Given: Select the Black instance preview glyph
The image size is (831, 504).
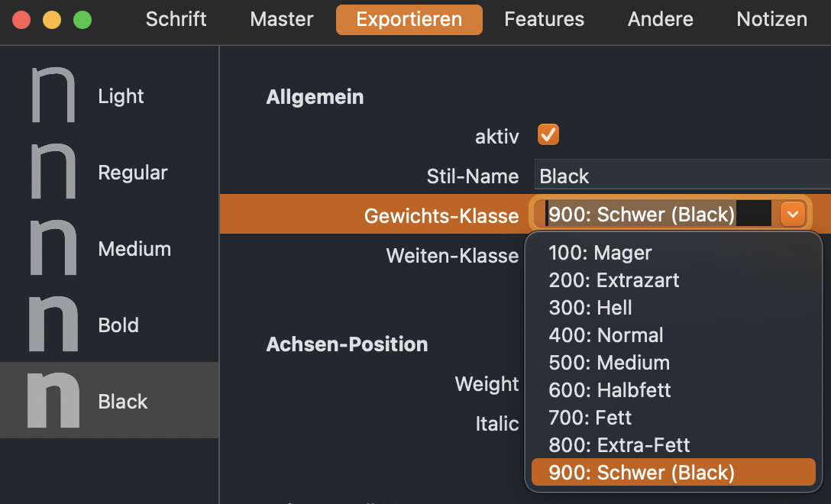Looking at the screenshot, I should (53, 401).
